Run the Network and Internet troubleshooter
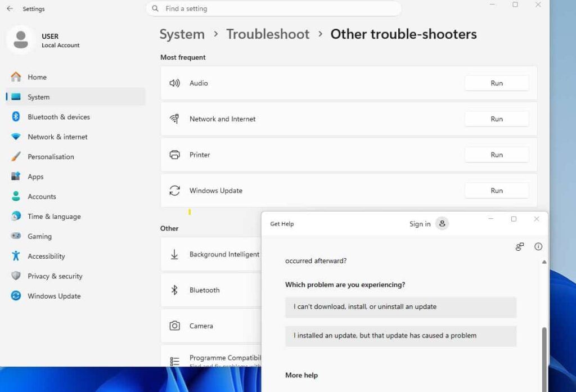 [x=497, y=119]
